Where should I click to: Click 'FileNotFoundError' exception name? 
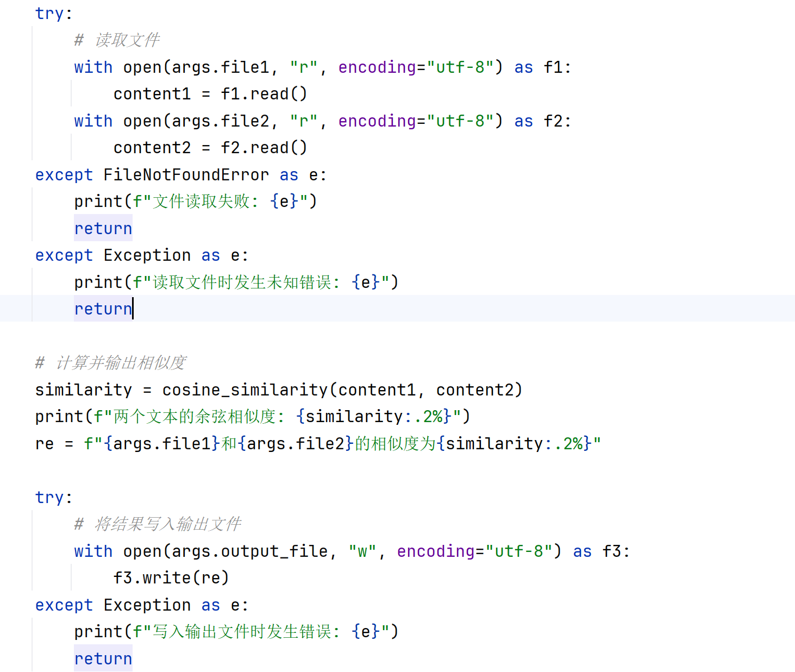click(x=186, y=175)
